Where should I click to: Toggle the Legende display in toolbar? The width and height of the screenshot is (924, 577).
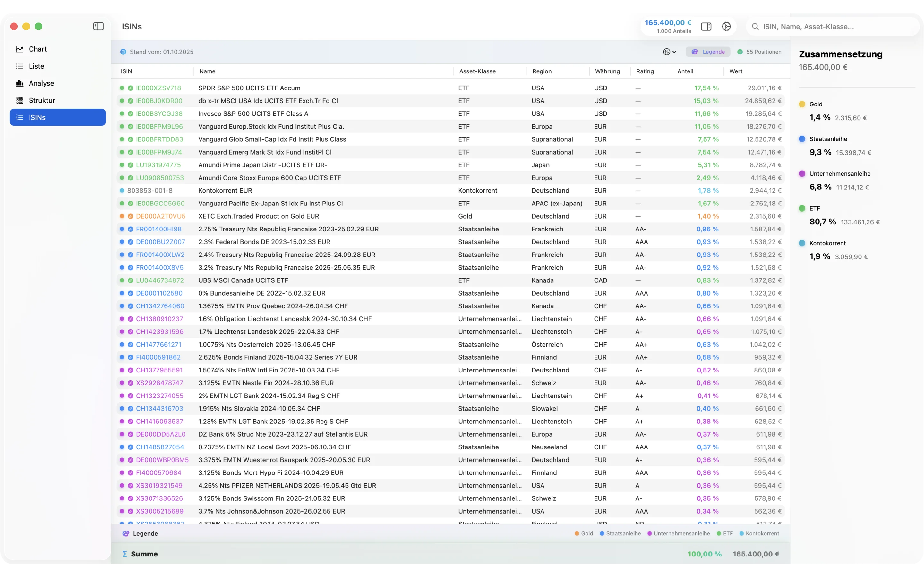click(708, 52)
